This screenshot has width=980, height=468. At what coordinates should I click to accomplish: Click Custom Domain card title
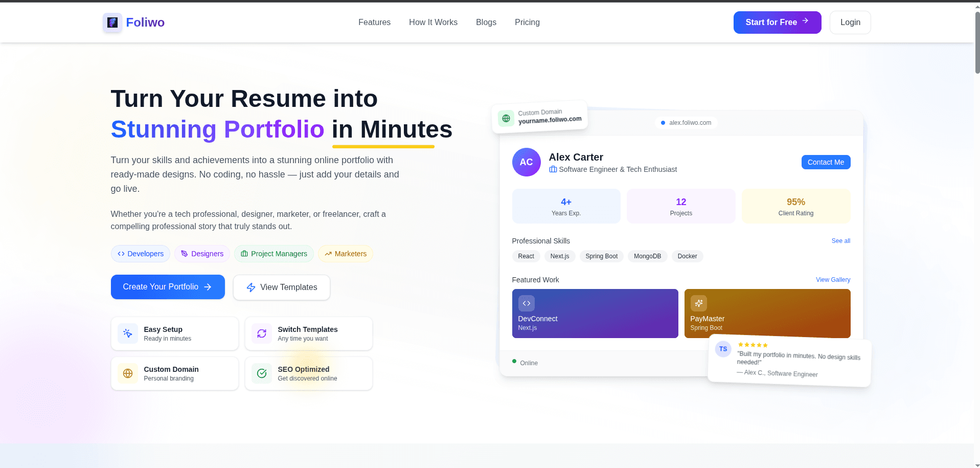tap(171, 369)
